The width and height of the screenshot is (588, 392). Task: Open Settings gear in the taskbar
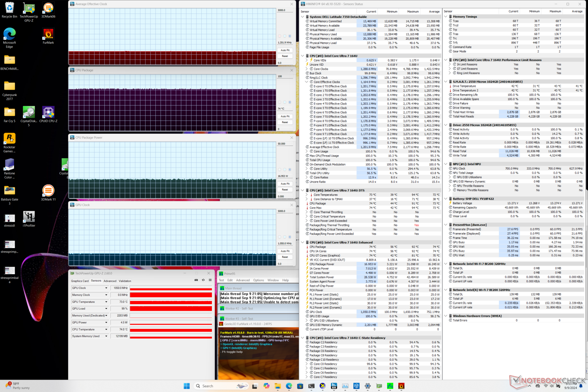(x=367, y=386)
